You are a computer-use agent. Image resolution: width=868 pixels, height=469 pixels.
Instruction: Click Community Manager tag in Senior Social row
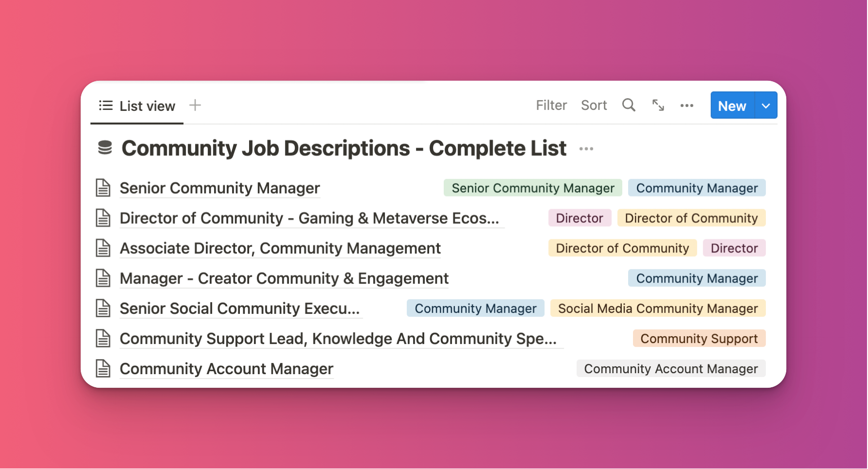(x=475, y=309)
